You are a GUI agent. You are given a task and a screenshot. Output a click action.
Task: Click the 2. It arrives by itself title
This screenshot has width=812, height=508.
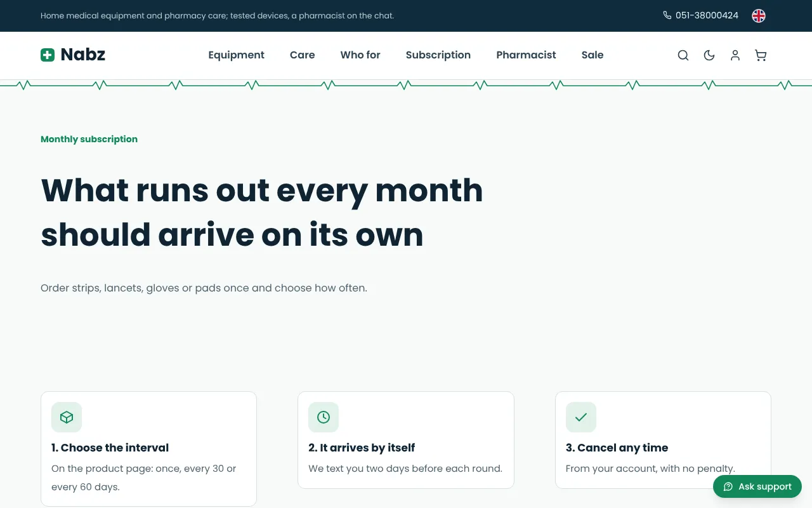point(362,448)
